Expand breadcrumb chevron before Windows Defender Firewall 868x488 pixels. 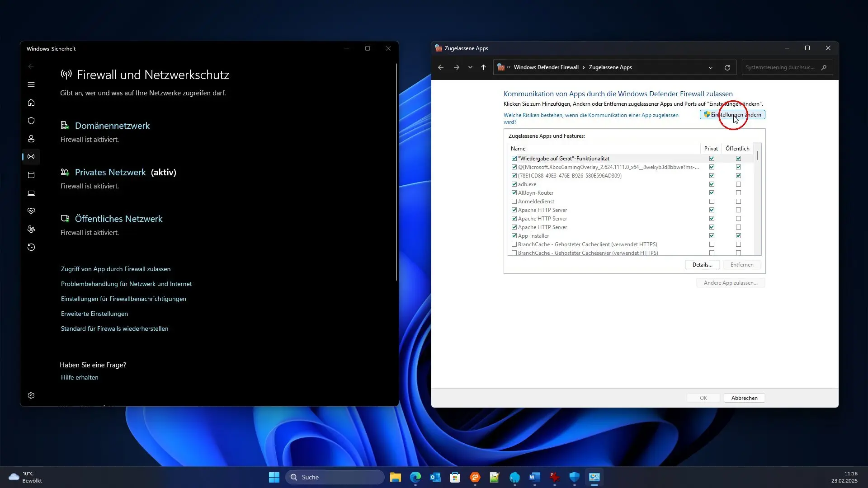(x=509, y=67)
